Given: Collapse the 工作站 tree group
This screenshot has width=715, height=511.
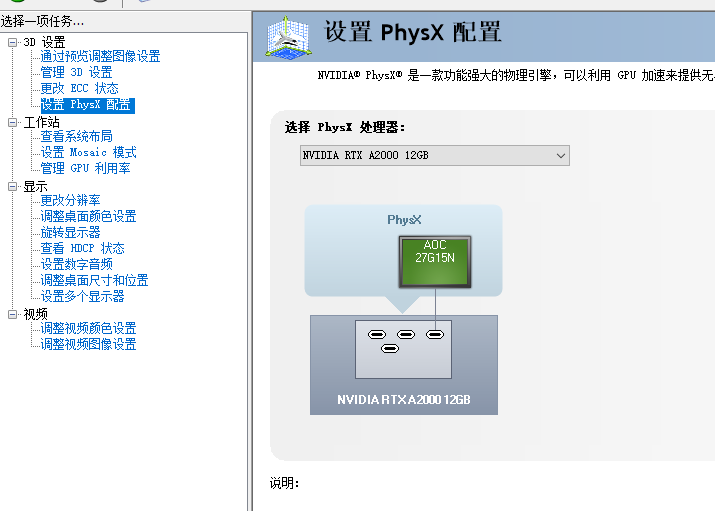Looking at the screenshot, I should pos(12,122).
